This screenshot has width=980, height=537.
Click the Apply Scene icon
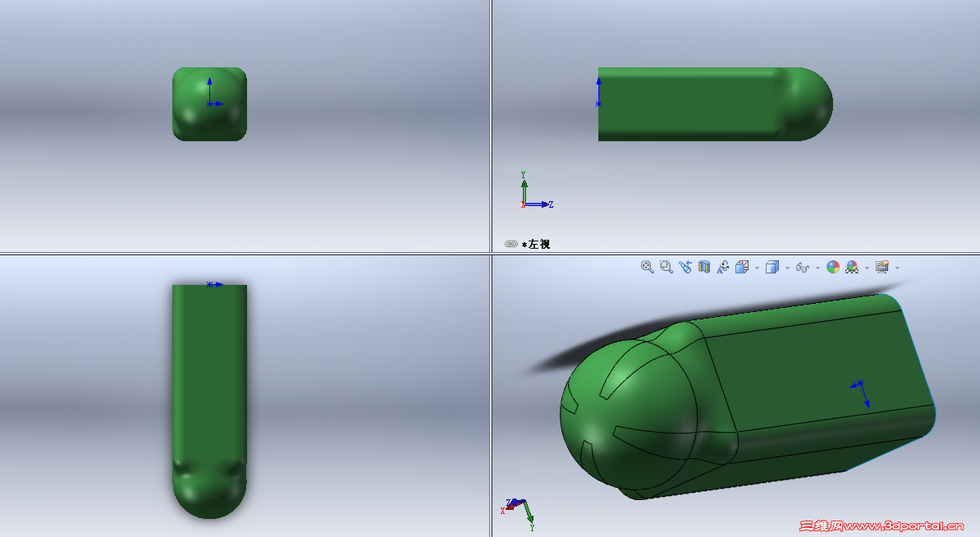pyautogui.click(x=852, y=267)
